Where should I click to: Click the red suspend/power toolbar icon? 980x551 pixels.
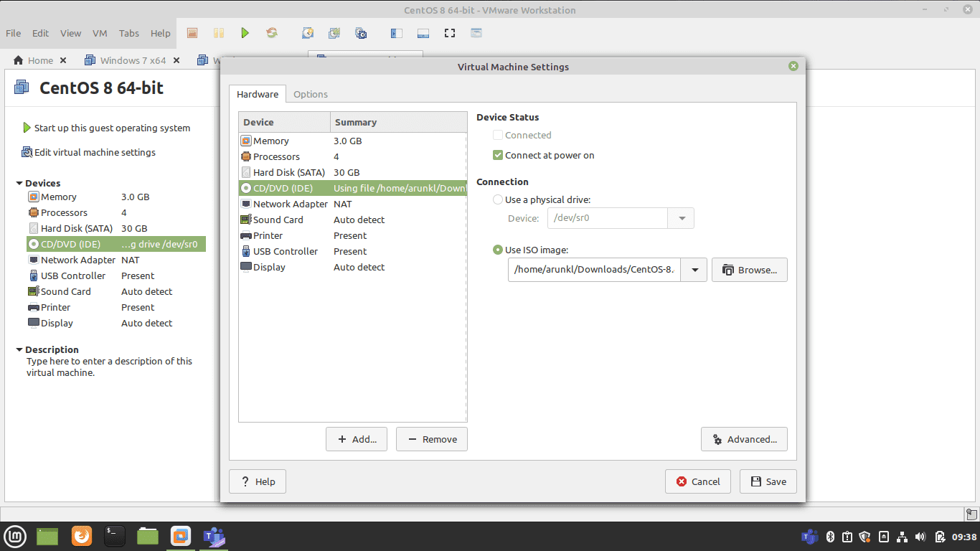pyautogui.click(x=192, y=33)
